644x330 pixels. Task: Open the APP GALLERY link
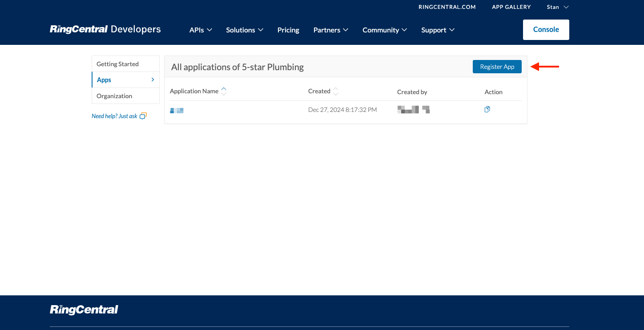coord(511,7)
